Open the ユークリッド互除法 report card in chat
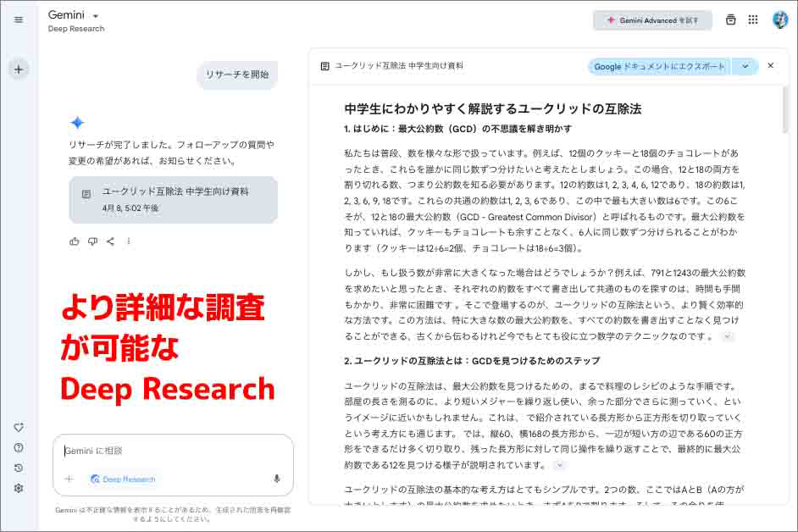This screenshot has height=532, width=798. tap(173, 199)
